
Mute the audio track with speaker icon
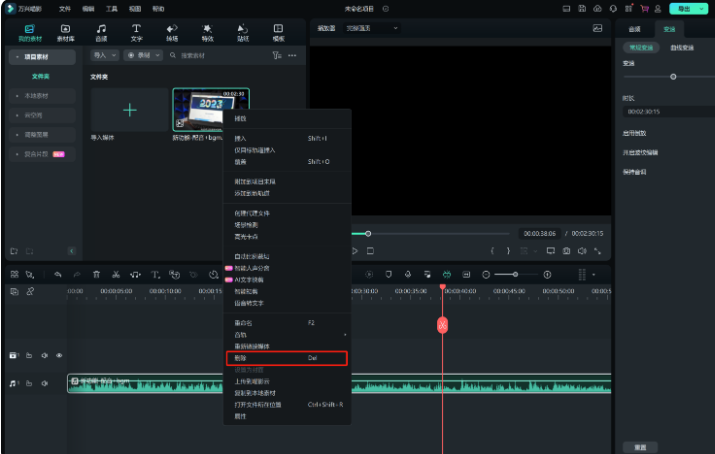(45, 383)
